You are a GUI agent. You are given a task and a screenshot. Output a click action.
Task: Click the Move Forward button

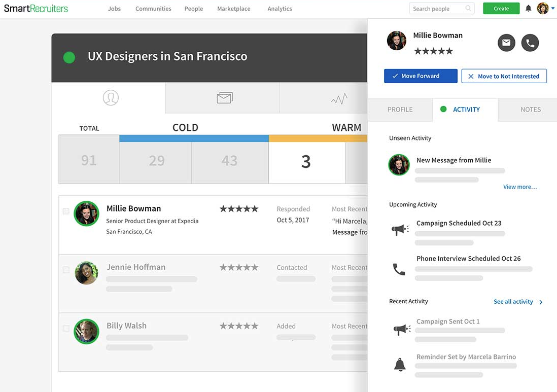(421, 76)
